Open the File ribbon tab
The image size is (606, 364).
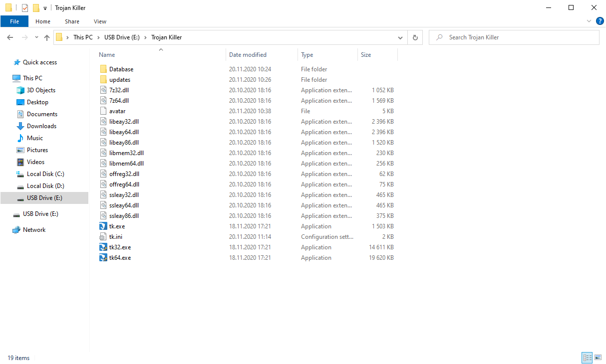coord(14,21)
